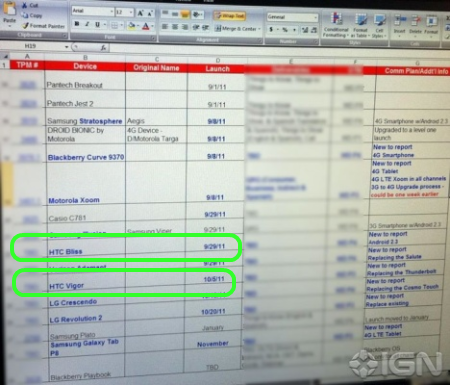Select the 'Replacing the Thunderbolt' cell
Viewport: 450px width, 385px height.
click(x=405, y=270)
